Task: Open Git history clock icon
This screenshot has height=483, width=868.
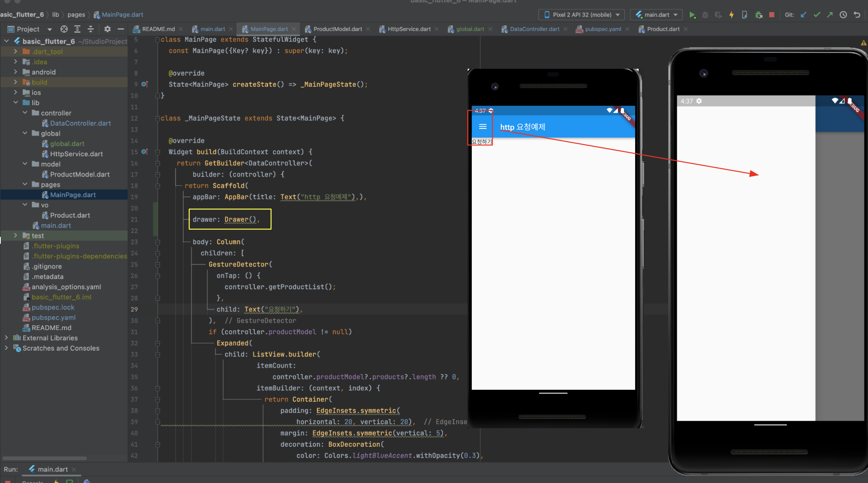Action: 843,15
